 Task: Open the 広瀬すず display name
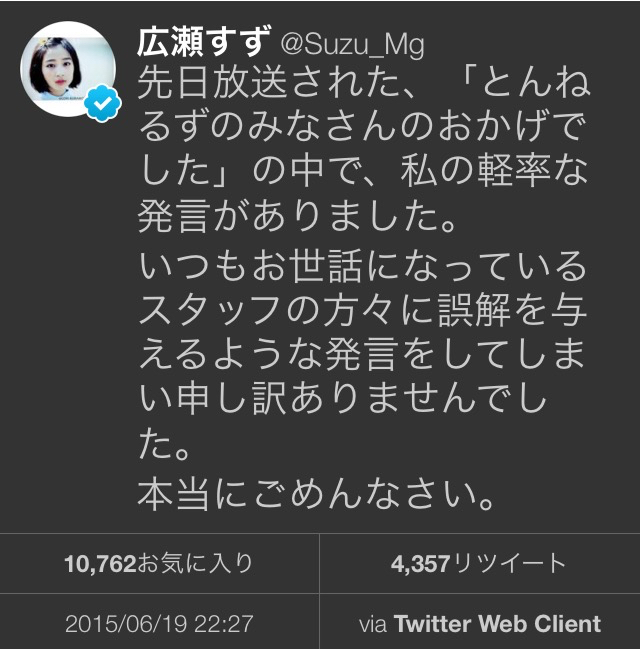205,42
